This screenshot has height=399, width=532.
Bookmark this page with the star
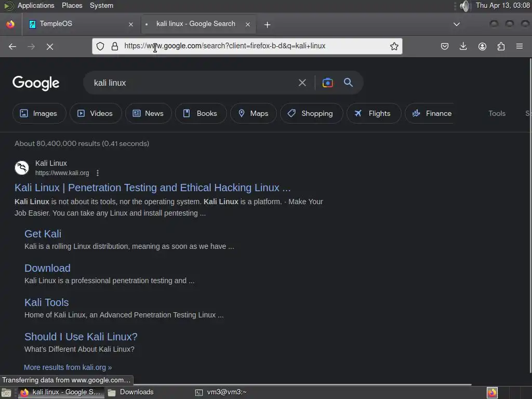tap(394, 46)
